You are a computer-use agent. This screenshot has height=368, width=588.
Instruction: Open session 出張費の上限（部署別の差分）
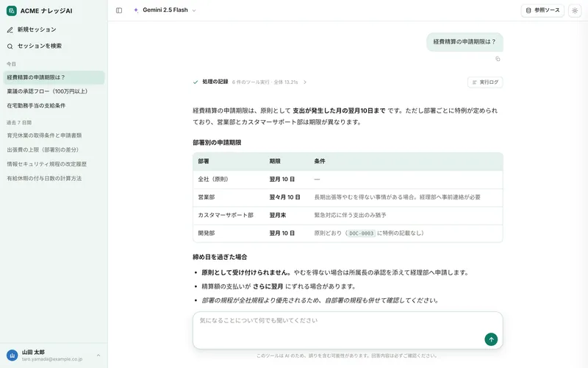[x=54, y=149]
